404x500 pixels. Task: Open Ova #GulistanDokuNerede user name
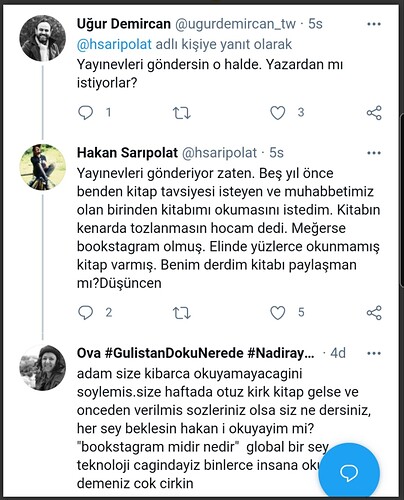click(195, 353)
